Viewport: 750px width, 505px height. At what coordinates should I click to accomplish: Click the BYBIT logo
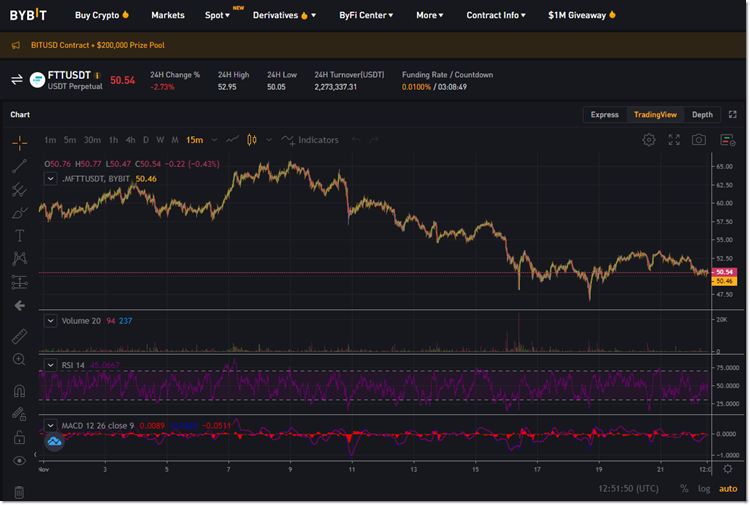coord(28,15)
